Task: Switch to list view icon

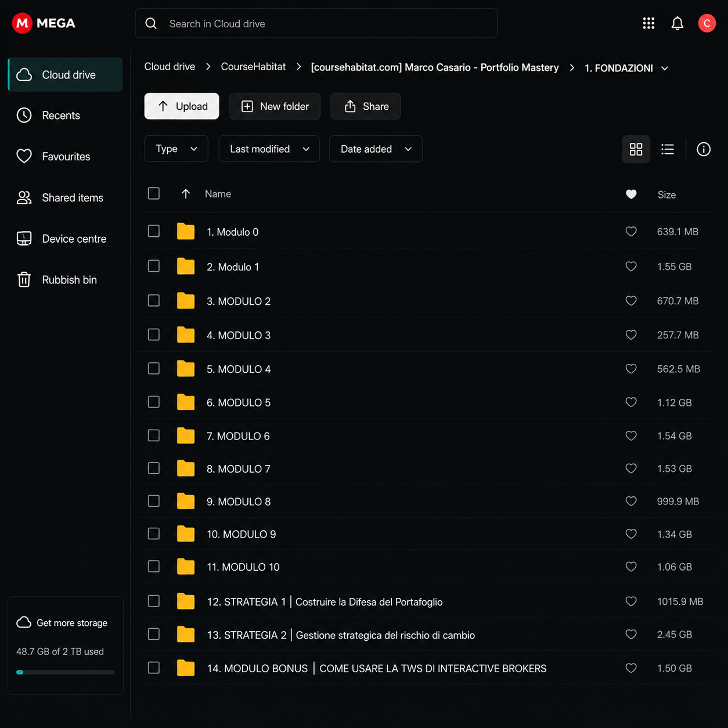Action: point(668,149)
